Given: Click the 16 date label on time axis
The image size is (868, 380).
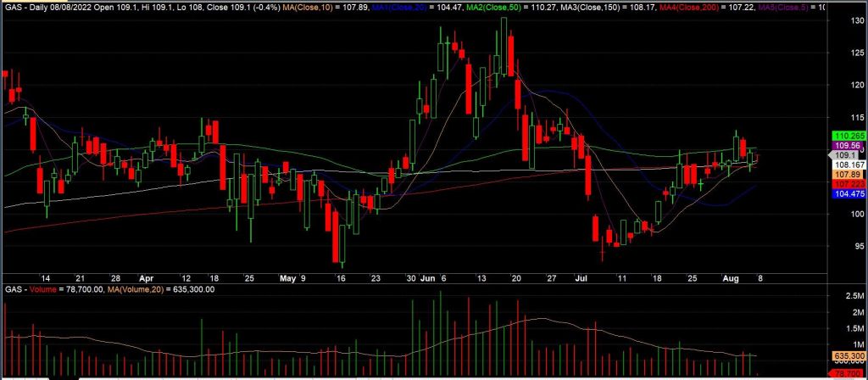Looking at the screenshot, I should point(341,278).
